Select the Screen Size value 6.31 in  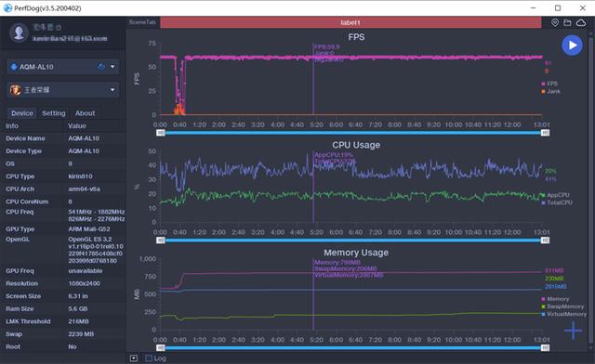[78, 296]
